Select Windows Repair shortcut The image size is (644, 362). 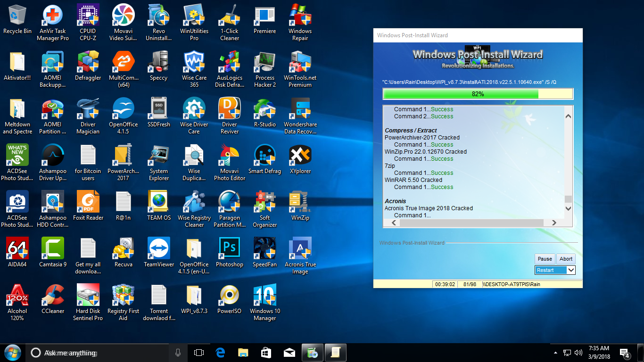300,23
